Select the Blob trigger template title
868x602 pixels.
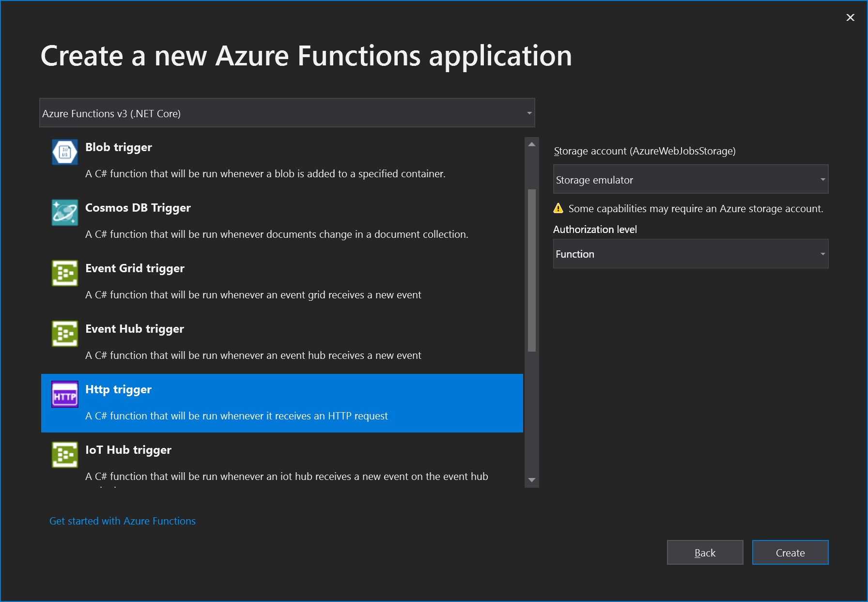pos(119,147)
